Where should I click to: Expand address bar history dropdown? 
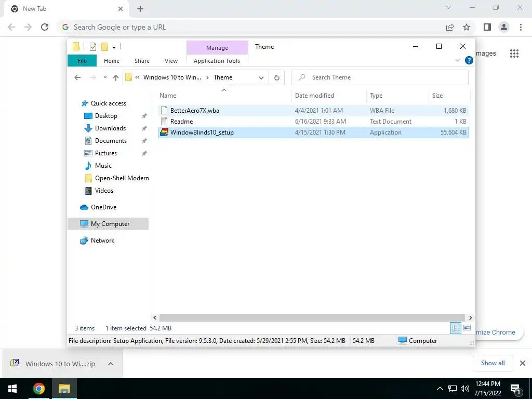(x=261, y=78)
